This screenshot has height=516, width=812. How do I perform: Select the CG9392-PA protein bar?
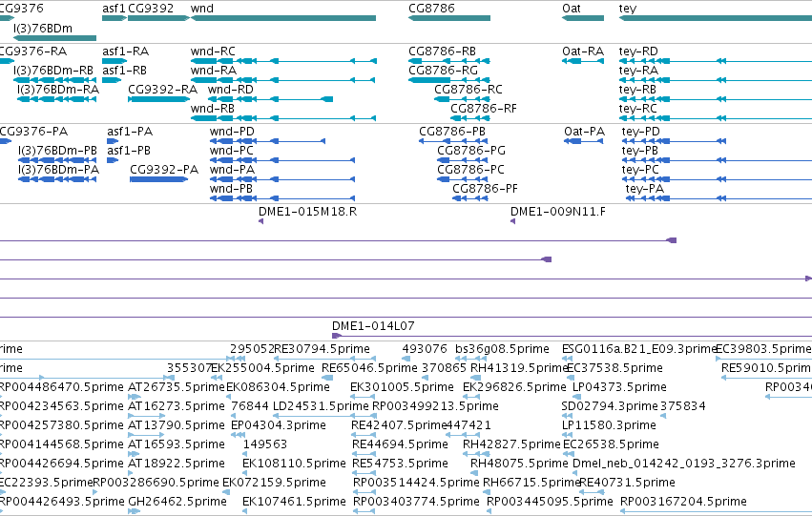[x=159, y=179]
